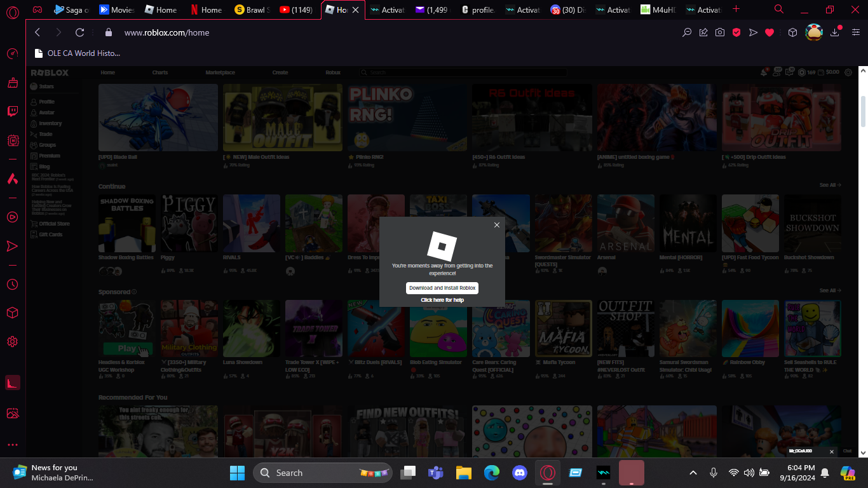
Task: Switch to the Brawl Stars tab
Action: [252, 10]
